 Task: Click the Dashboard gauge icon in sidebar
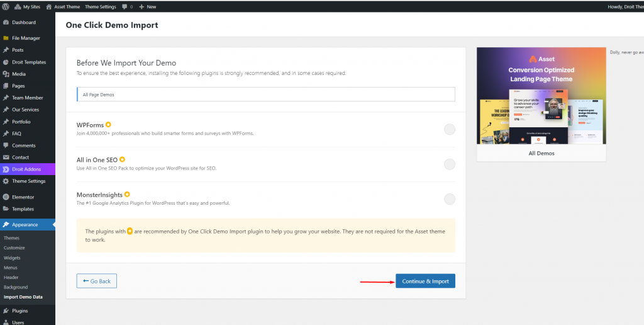click(6, 23)
